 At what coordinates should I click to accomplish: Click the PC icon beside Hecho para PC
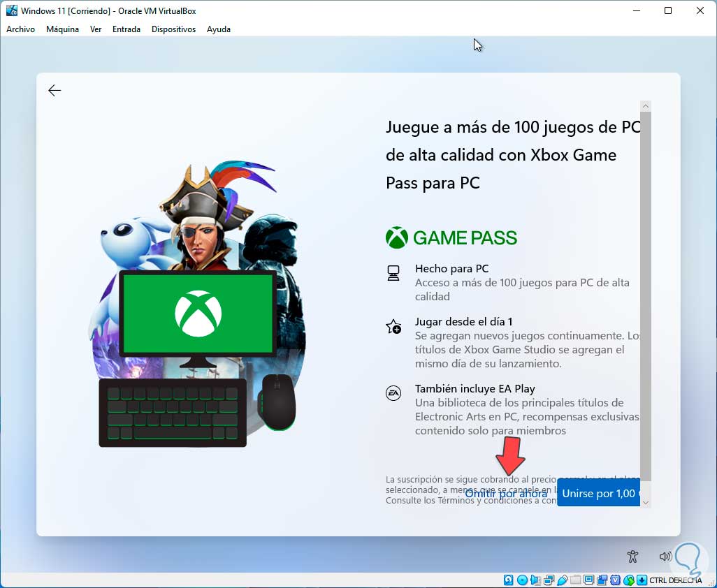pyautogui.click(x=393, y=273)
